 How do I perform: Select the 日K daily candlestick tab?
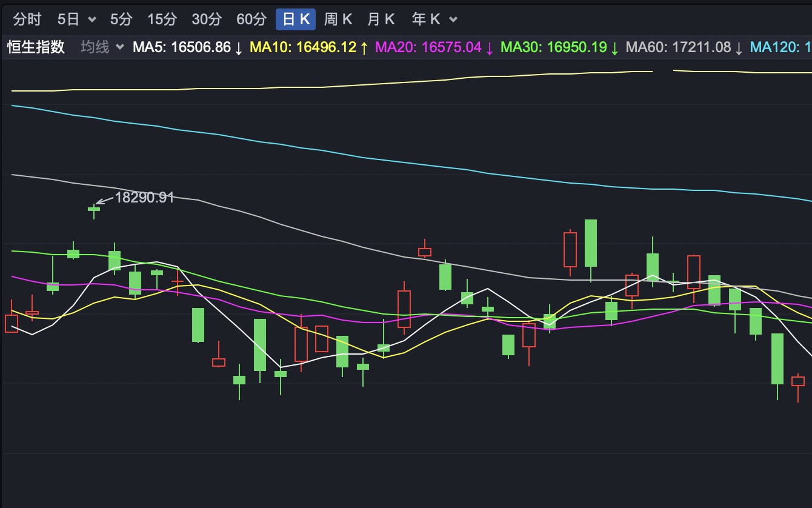click(296, 19)
